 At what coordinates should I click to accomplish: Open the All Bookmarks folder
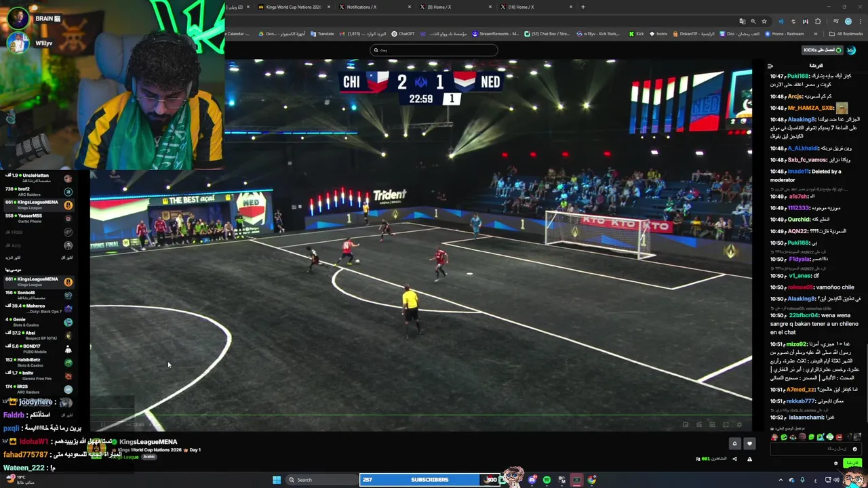(846, 34)
